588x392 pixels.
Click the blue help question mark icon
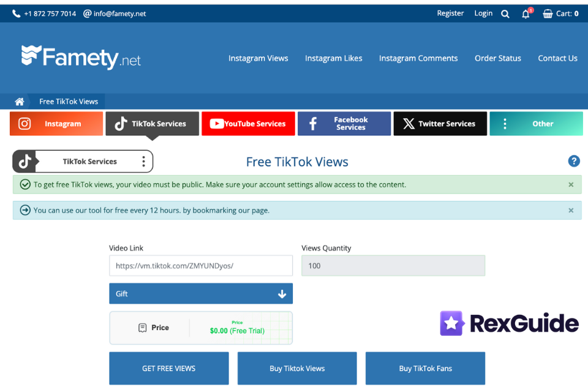tap(574, 161)
